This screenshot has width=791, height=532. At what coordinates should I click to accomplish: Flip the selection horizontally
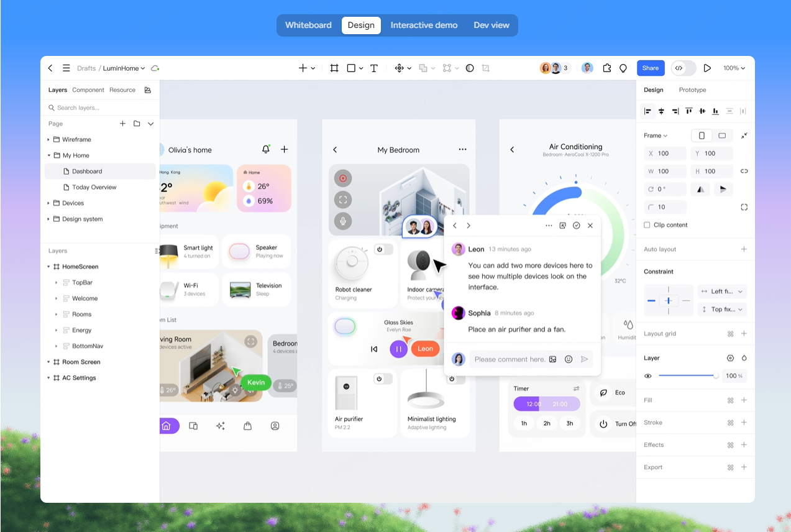(x=701, y=189)
